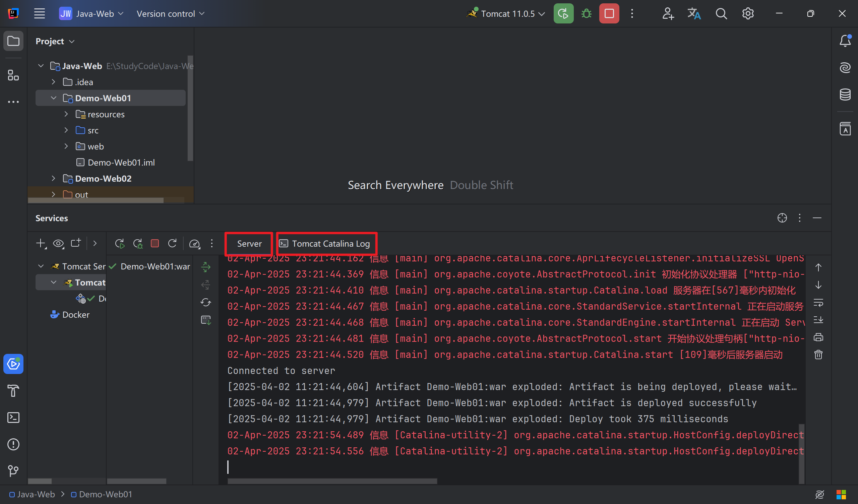Click the profiler gauge icon in Services toolbar
The height and width of the screenshot is (504, 858).
pyautogui.click(x=194, y=244)
